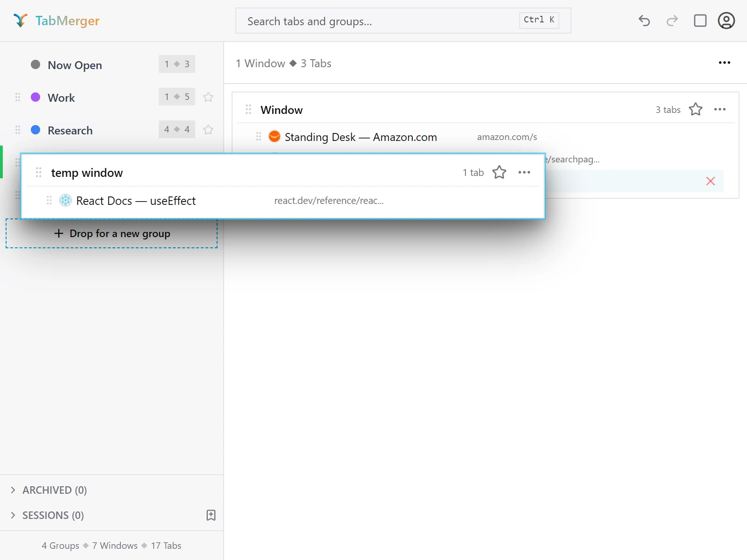Click drag handle of React Docs tab
The height and width of the screenshot is (560, 747).
(49, 200)
